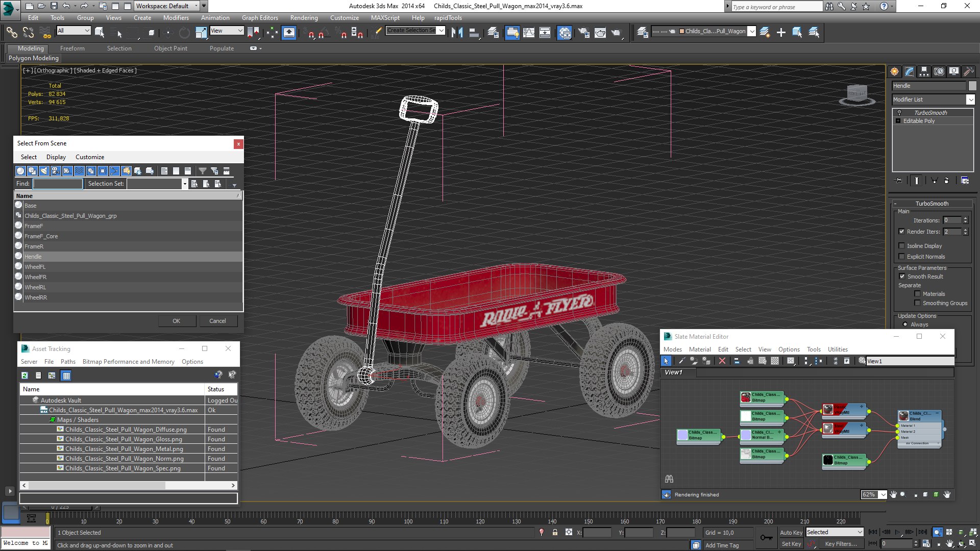Viewport: 980px width, 551px height.
Task: Enable Separate by Materials checkbox
Action: pos(917,294)
